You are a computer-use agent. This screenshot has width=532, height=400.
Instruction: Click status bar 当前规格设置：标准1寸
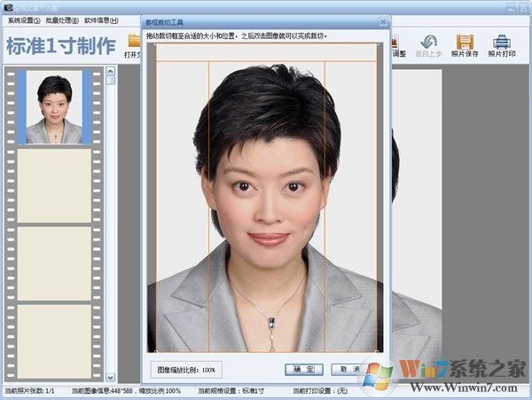tap(231, 391)
